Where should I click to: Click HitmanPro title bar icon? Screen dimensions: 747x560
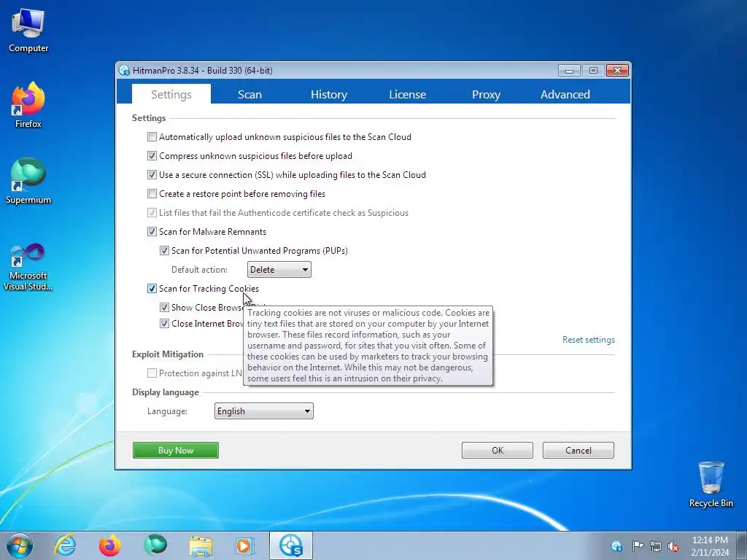124,71
